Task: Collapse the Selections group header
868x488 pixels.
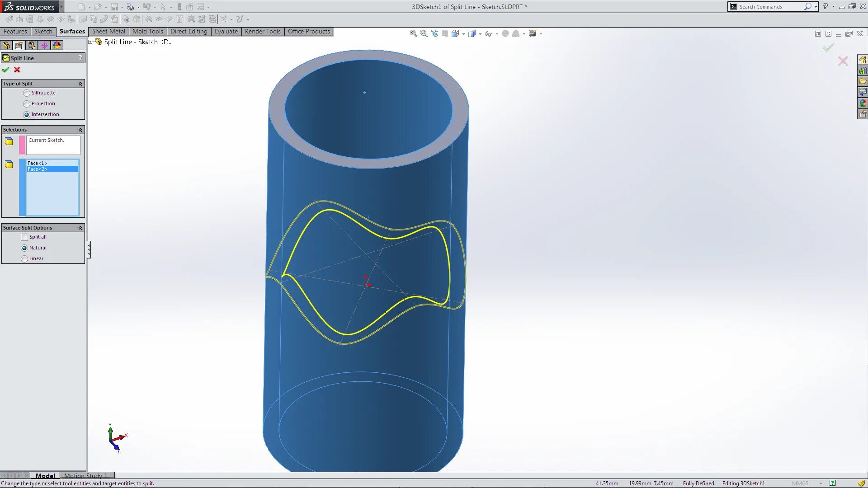Action: click(x=80, y=130)
